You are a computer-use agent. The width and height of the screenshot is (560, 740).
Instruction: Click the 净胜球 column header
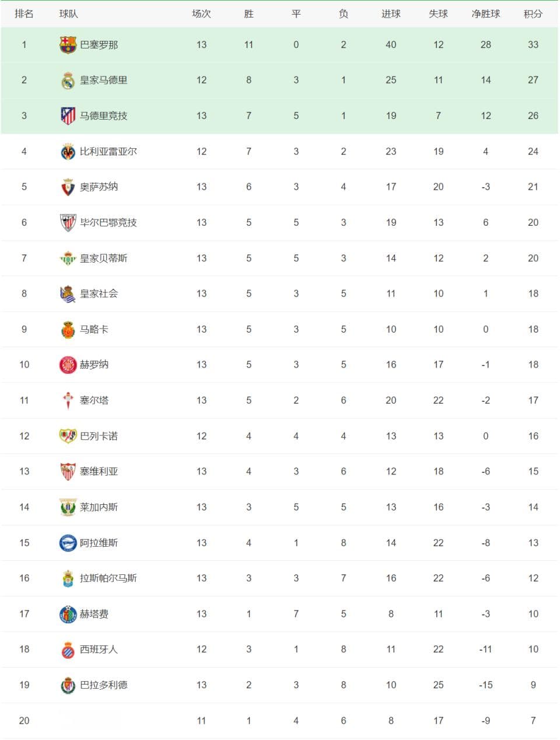tap(486, 13)
